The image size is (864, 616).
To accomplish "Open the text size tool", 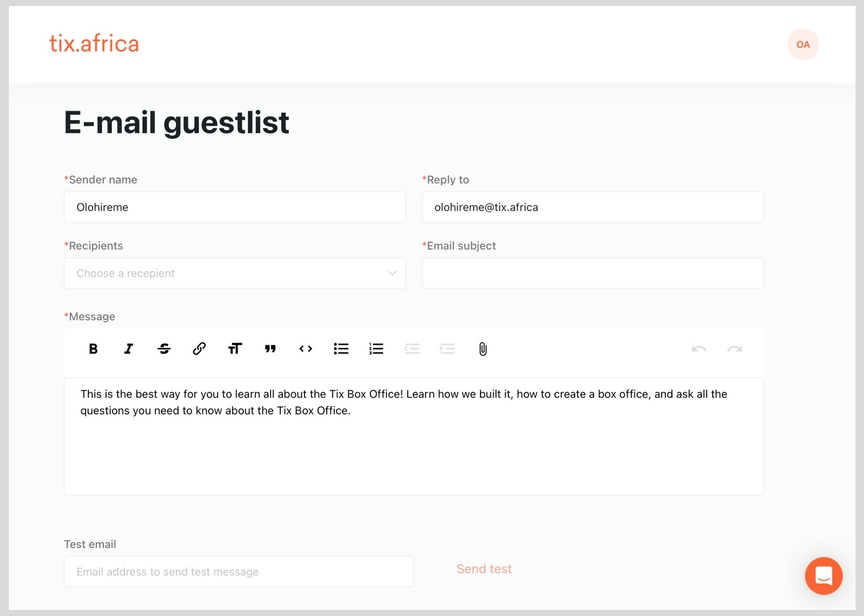I will click(235, 349).
